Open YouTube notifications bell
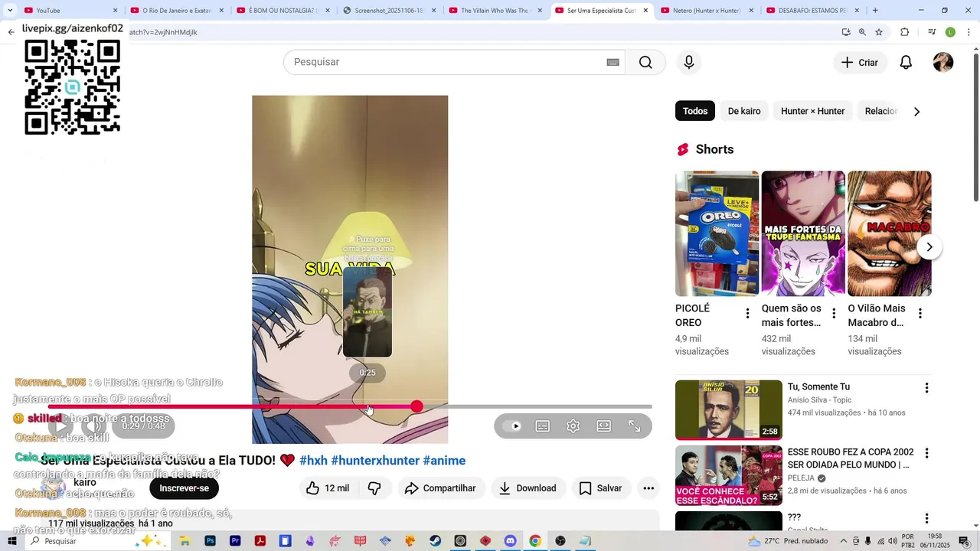The image size is (980, 551). 906,63
